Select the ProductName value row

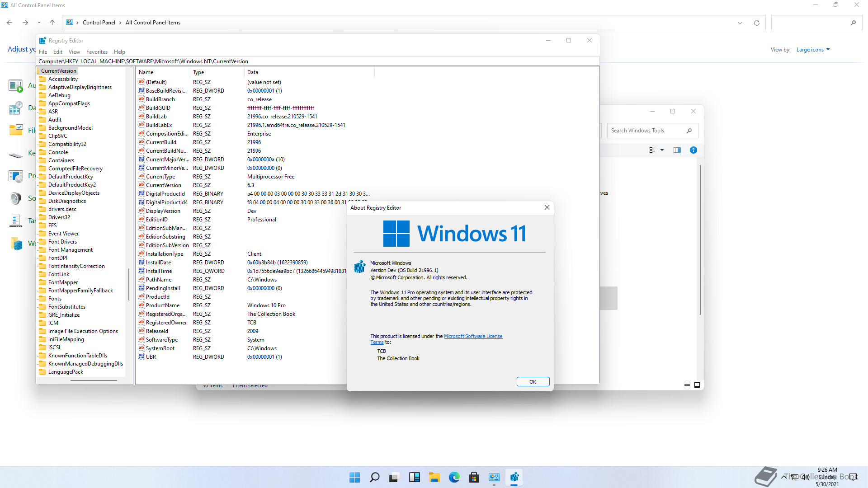pos(242,305)
